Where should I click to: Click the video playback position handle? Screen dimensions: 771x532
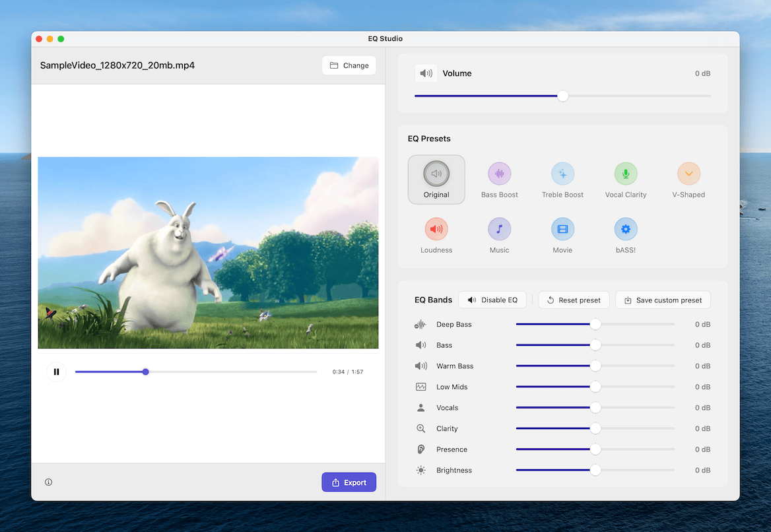pyautogui.click(x=145, y=372)
